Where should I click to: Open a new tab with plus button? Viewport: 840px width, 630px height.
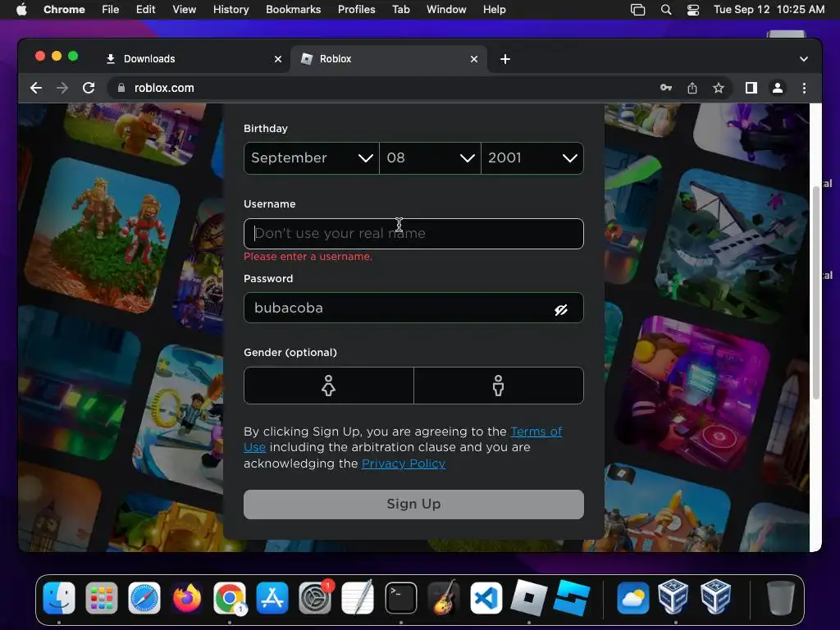point(505,59)
